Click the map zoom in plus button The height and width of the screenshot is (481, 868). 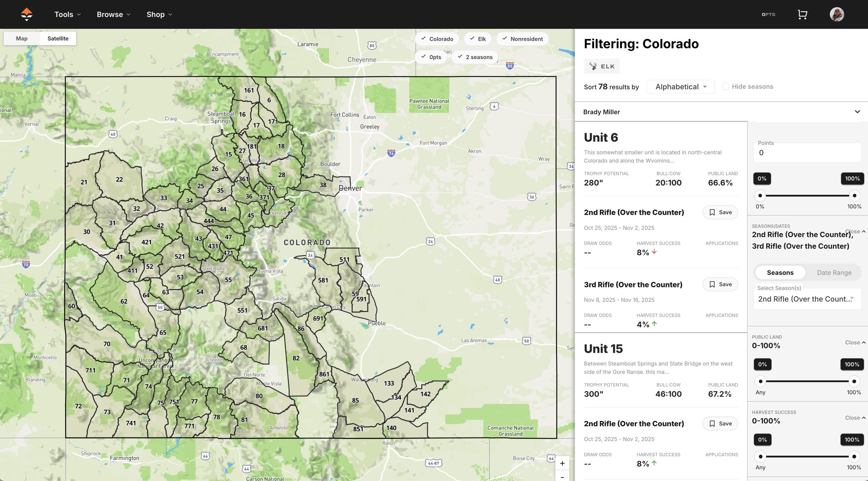click(562, 463)
